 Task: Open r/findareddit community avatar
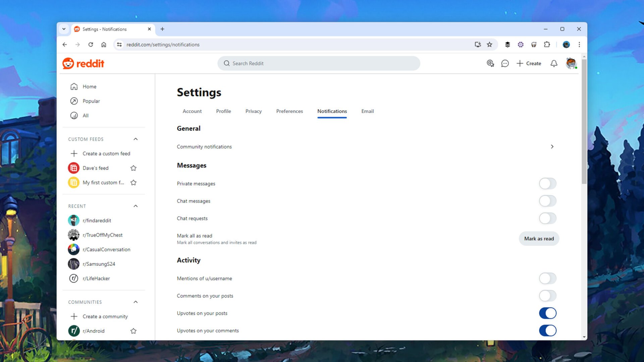pyautogui.click(x=74, y=221)
